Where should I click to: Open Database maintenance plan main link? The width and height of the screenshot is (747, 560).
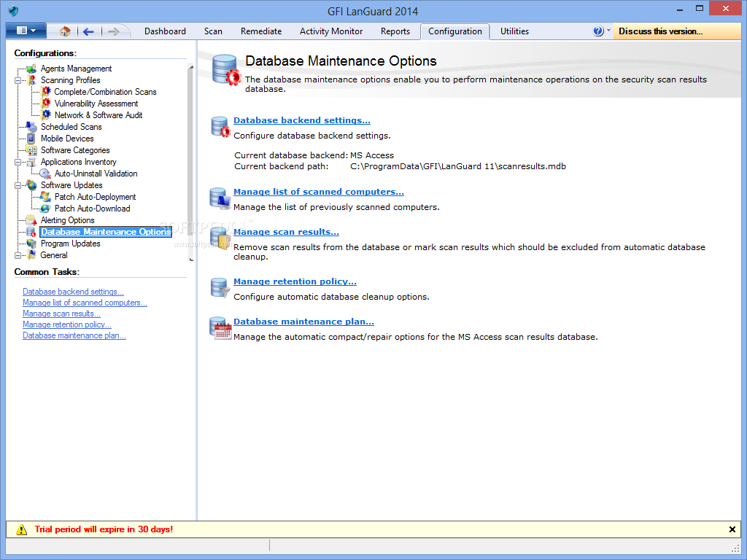tap(303, 322)
